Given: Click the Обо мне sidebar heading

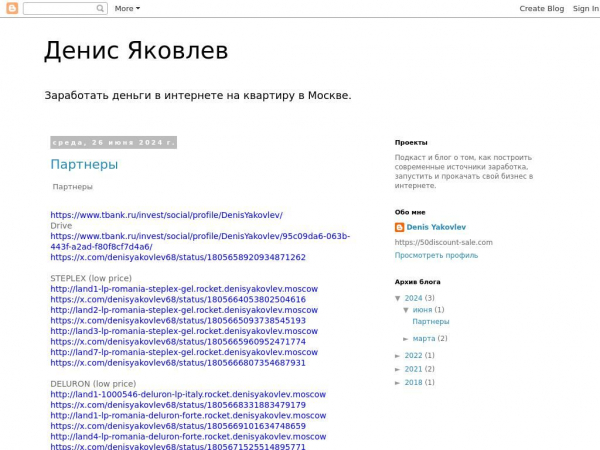Looking at the screenshot, I should [410, 212].
